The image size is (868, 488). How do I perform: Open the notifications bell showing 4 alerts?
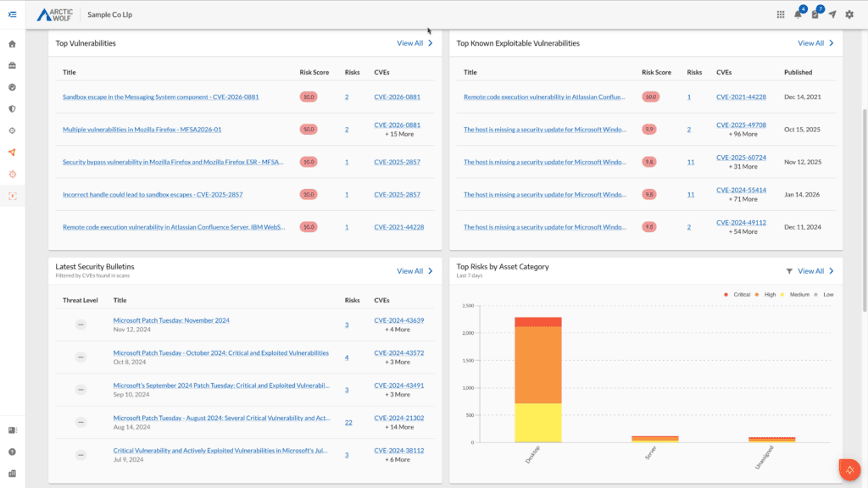(798, 14)
